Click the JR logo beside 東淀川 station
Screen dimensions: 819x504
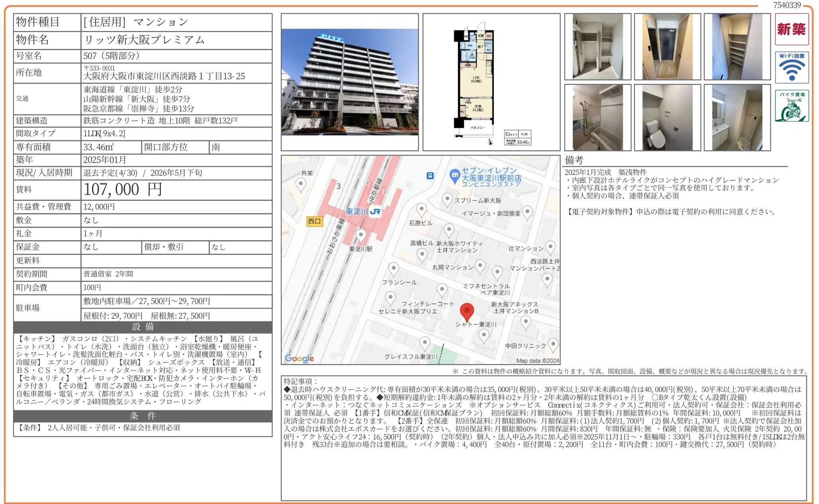(x=375, y=212)
